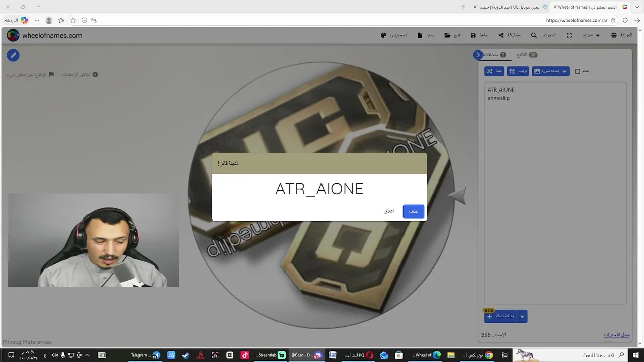The width and height of the screenshot is (644, 362).
Task: Open the Microsoft Store taskbar icon
Action: 399,355
